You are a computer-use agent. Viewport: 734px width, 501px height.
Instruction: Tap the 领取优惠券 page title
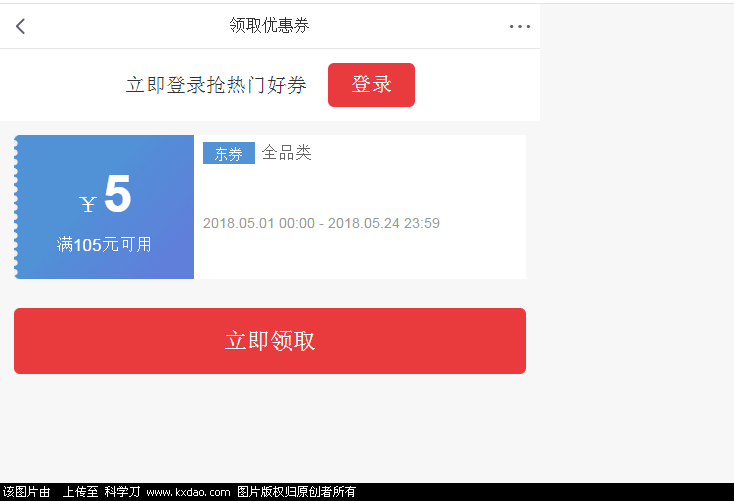(270, 25)
